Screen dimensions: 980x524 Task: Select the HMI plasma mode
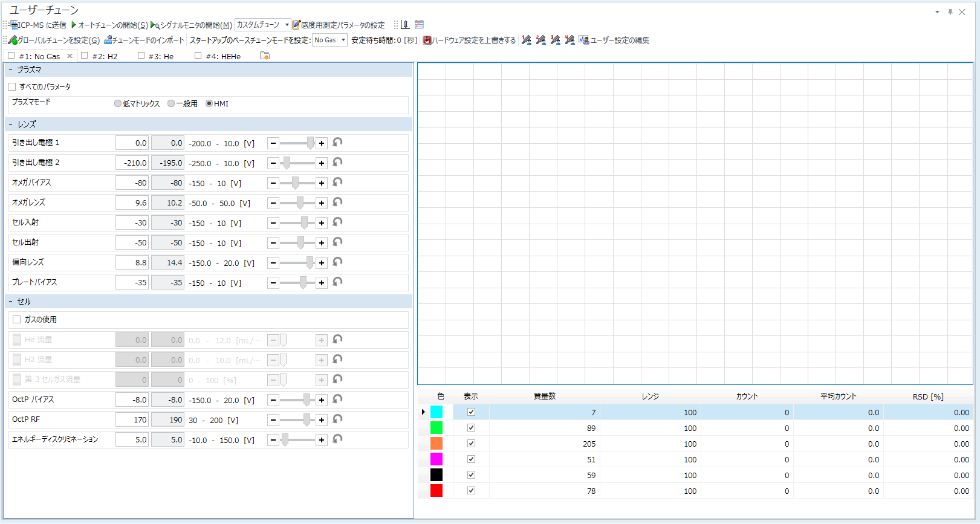click(209, 103)
